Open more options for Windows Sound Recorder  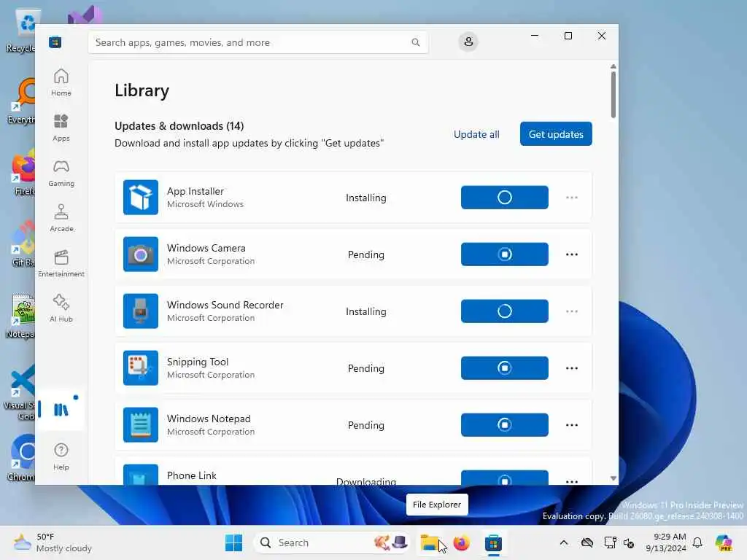click(x=572, y=311)
